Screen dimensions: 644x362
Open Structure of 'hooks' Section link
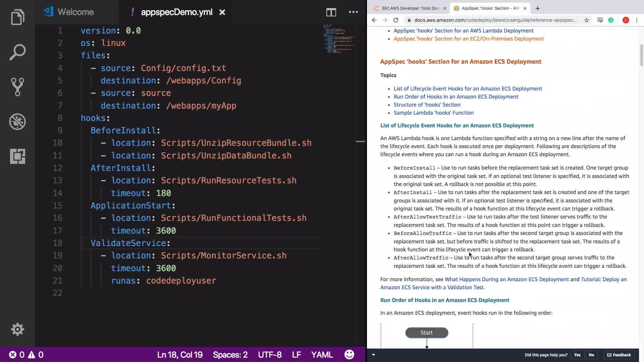click(427, 105)
